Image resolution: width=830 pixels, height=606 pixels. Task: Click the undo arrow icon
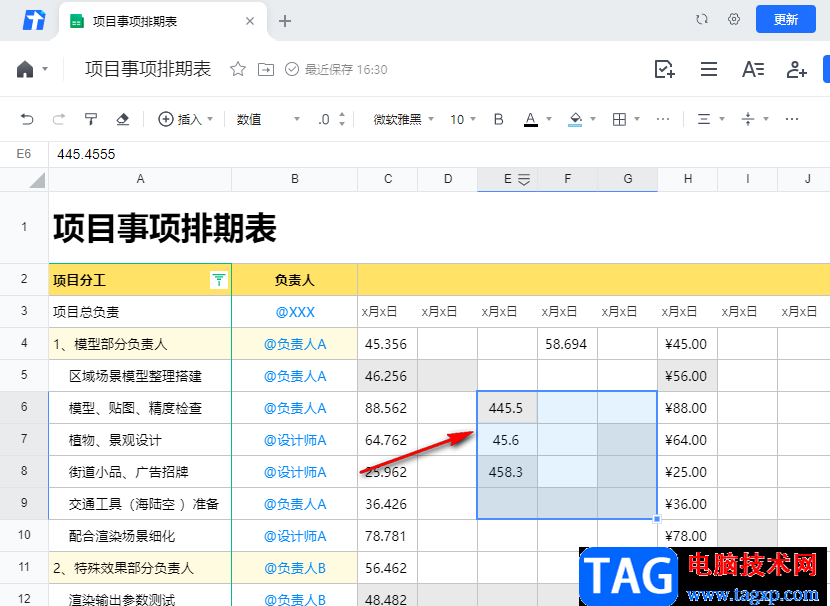pyautogui.click(x=27, y=119)
